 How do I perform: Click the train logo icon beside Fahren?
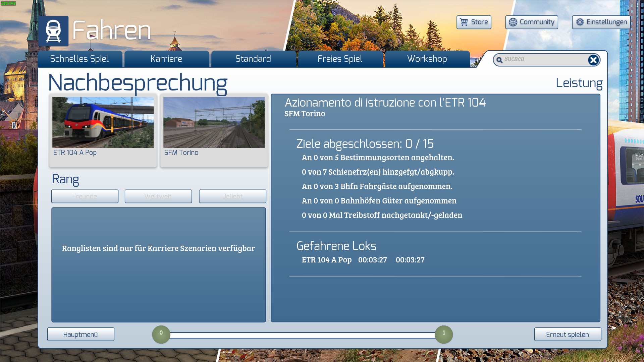click(53, 31)
